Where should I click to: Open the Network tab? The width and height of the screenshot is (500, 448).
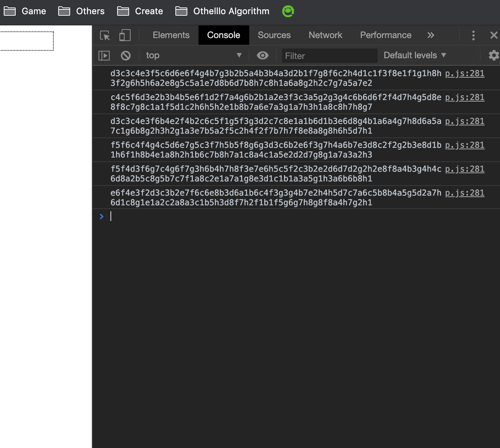(325, 35)
